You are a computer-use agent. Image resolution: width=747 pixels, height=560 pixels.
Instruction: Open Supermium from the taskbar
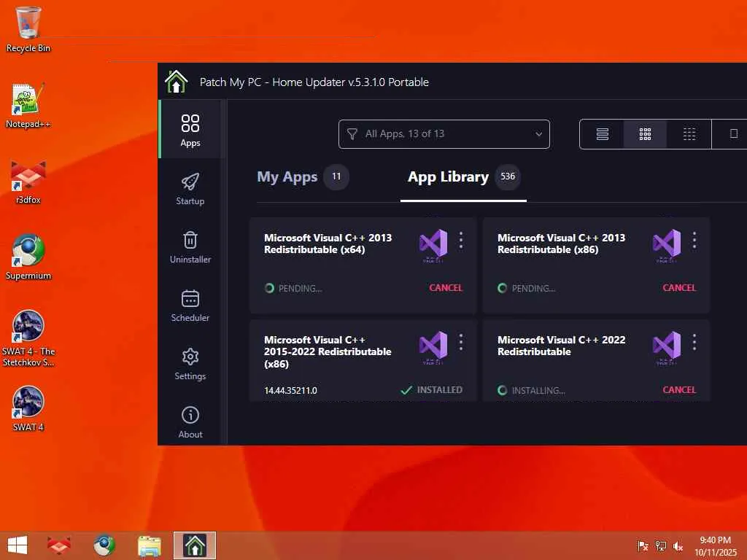click(x=104, y=545)
